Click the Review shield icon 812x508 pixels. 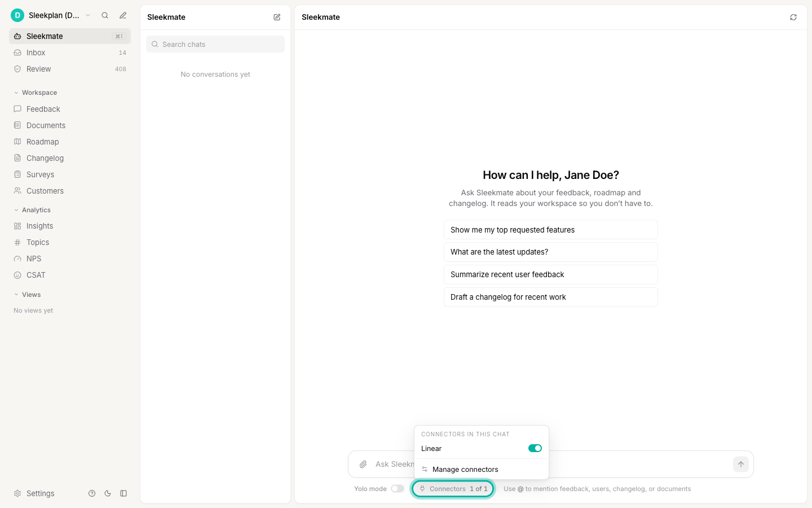17,69
